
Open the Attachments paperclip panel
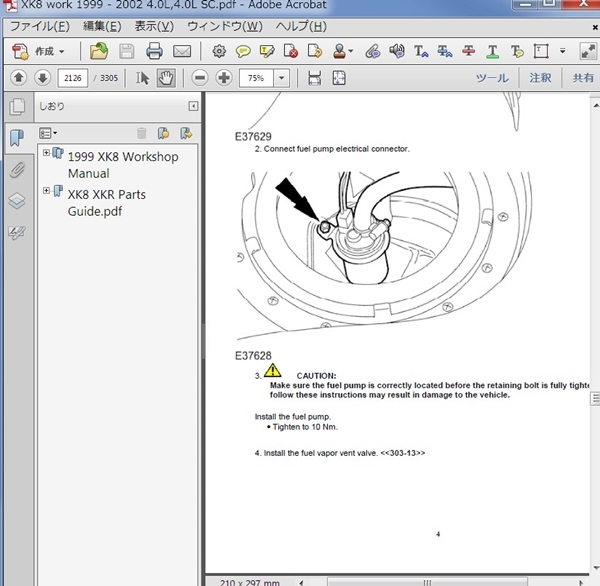coord(16,170)
